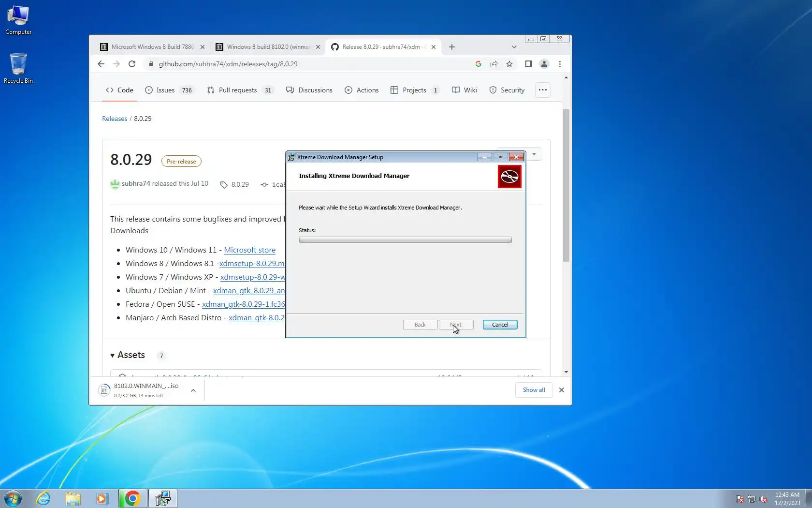Image resolution: width=812 pixels, height=508 pixels.
Task: Open a new Chrome tab
Action: (x=452, y=47)
